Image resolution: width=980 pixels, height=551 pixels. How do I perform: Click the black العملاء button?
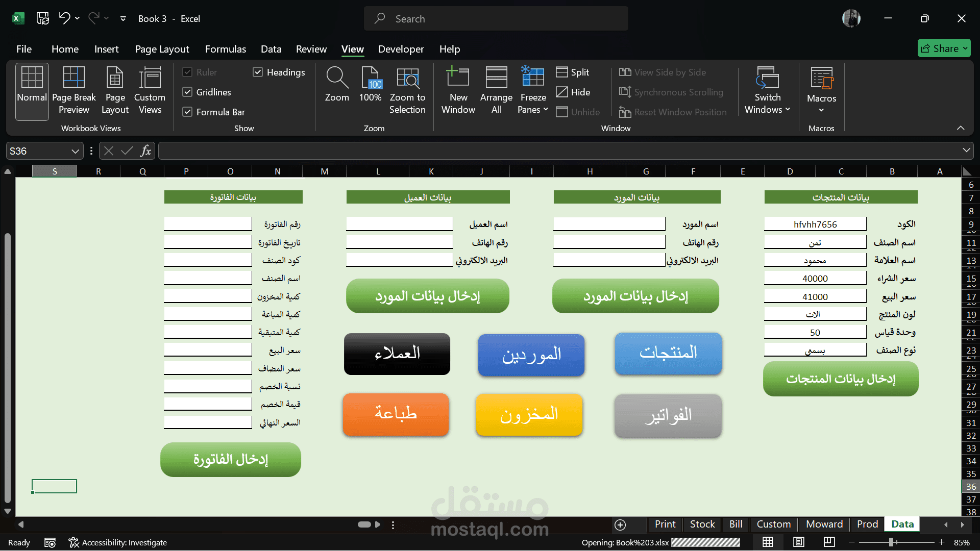[x=397, y=354]
